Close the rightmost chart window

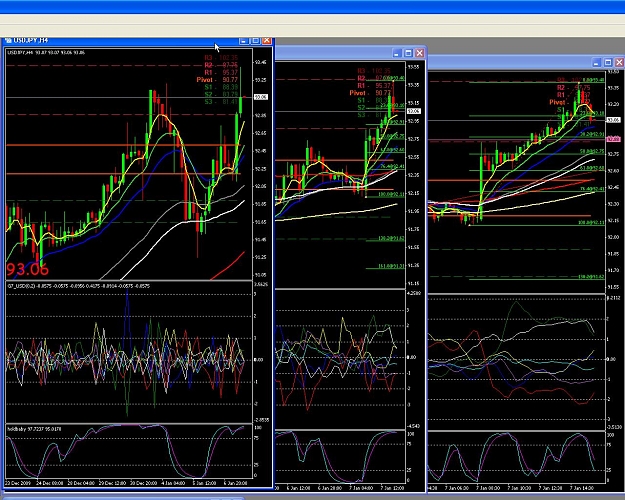tap(619, 63)
